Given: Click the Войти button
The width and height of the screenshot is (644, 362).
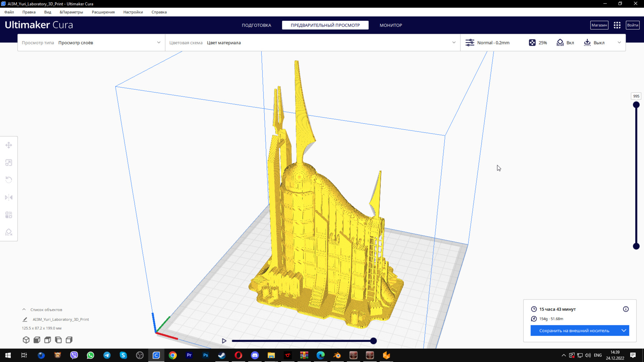Looking at the screenshot, I should tap(632, 25).
